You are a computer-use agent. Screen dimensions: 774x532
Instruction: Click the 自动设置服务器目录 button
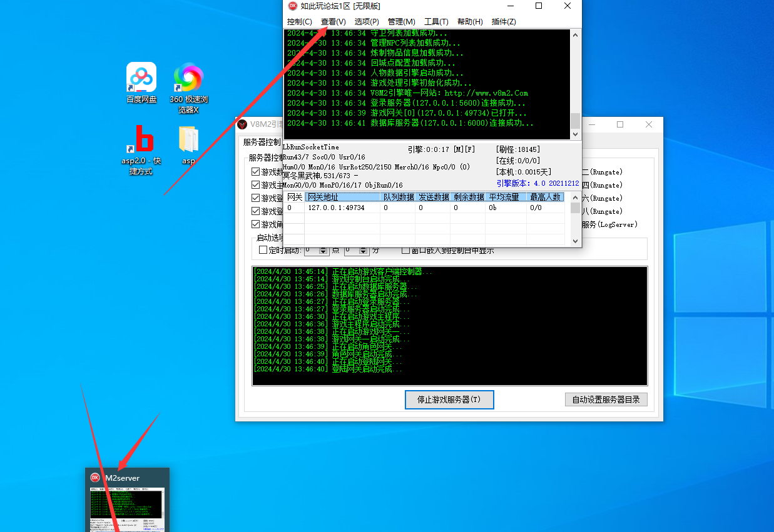[x=606, y=399]
